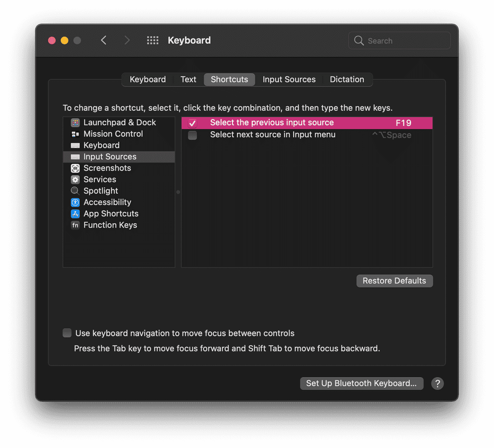Image resolution: width=494 pixels, height=448 pixels.
Task: Turn on keyboard navigation between controls
Action: click(x=67, y=333)
